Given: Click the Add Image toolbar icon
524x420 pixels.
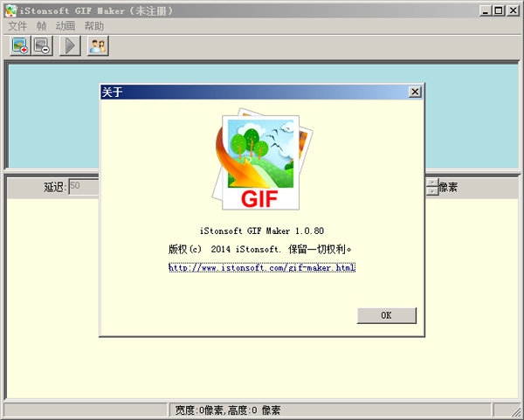Looking at the screenshot, I should click(20, 45).
